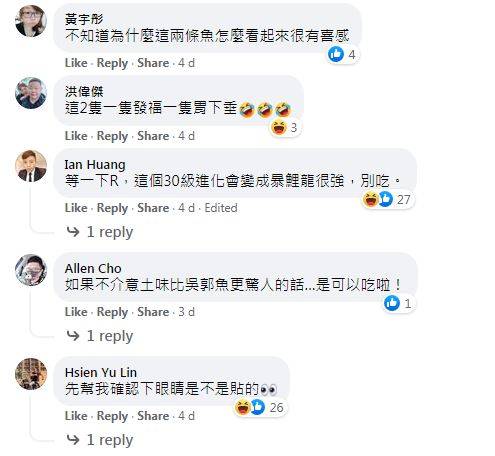Open Hsien Yu Lin's avatar
The width and height of the screenshot is (495, 456).
click(31, 374)
